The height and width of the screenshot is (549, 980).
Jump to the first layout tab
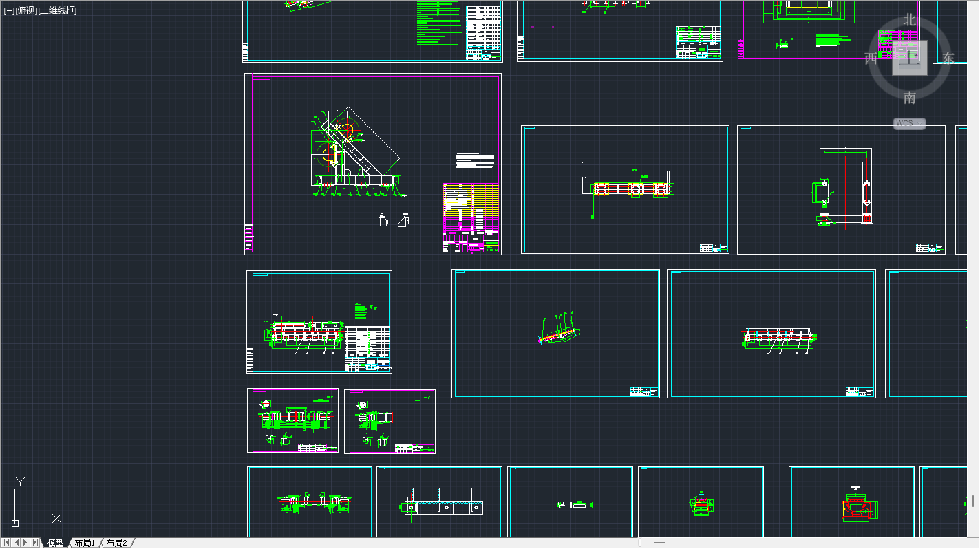point(7,543)
